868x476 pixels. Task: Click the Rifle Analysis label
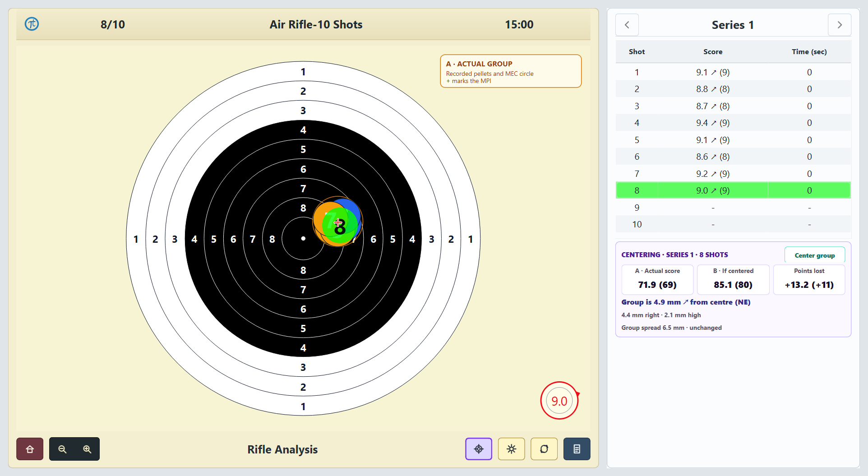[x=282, y=449]
